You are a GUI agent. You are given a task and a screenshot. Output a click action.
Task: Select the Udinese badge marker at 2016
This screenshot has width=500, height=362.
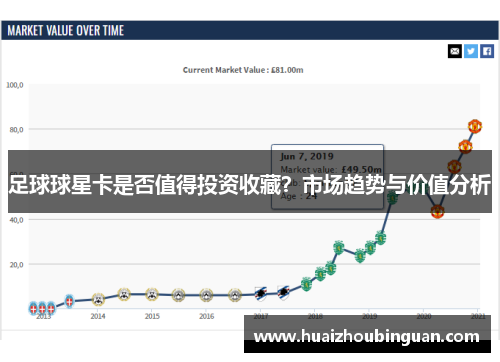206,295
